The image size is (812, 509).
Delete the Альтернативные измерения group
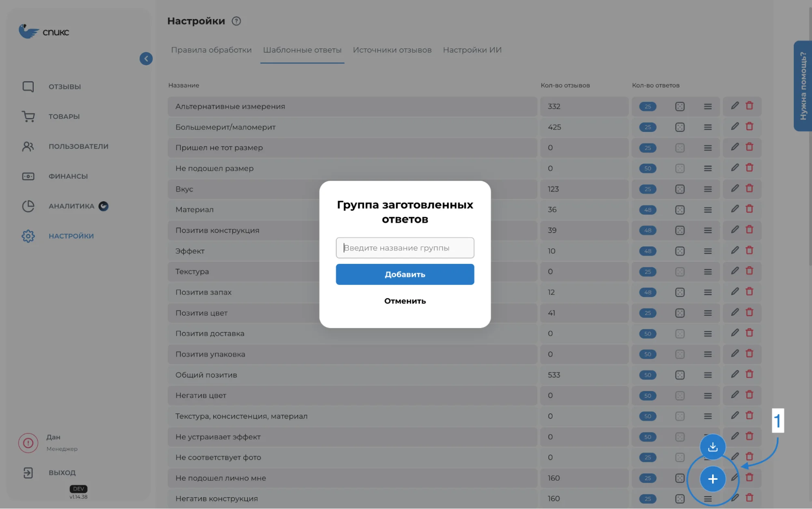click(749, 106)
